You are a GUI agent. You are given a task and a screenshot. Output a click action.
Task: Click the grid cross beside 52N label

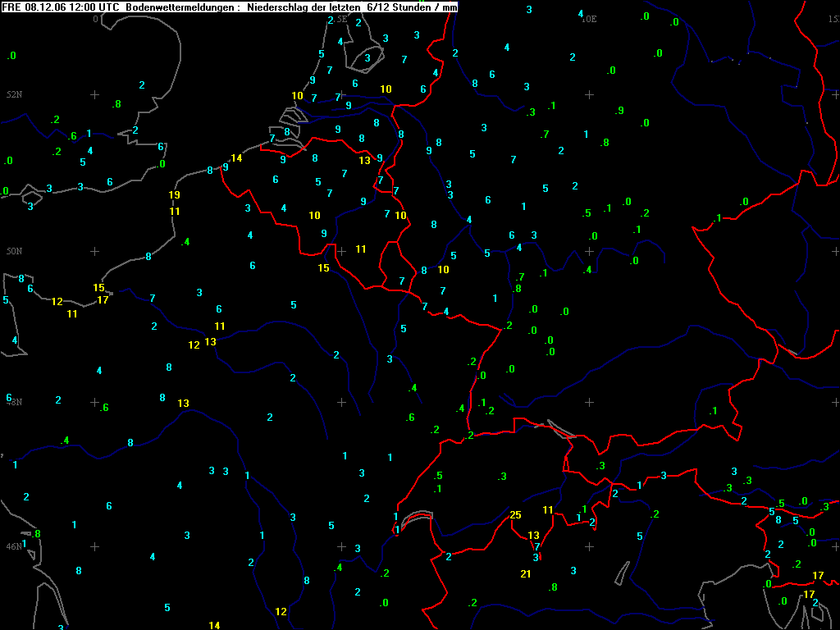pyautogui.click(x=94, y=95)
